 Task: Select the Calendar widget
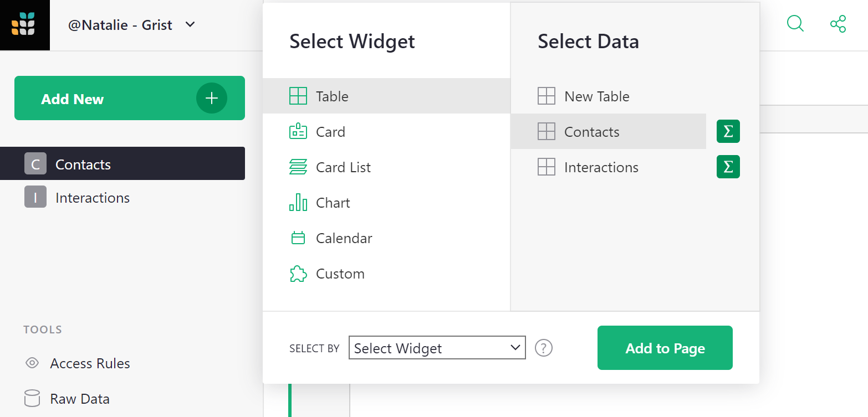[344, 238]
